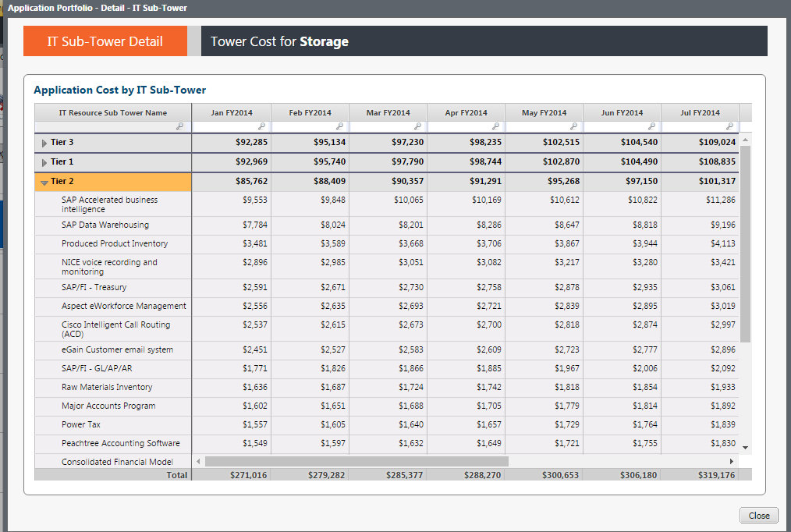Click search icon in Apr FY2014 filter

pos(496,126)
